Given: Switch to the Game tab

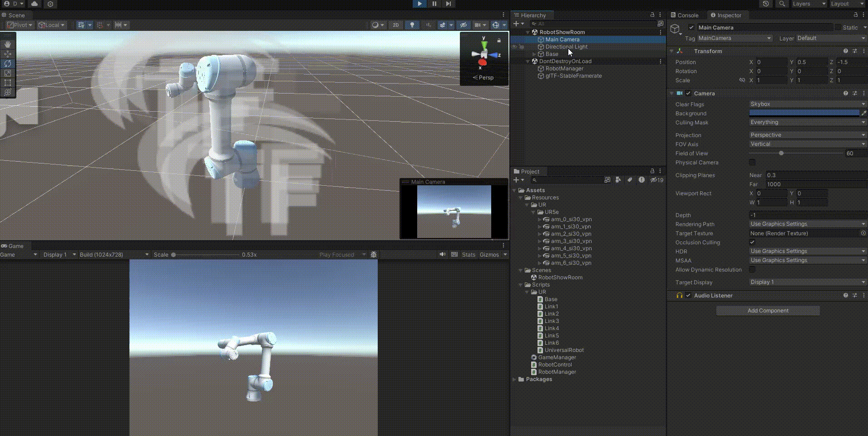Looking at the screenshot, I should click(13, 246).
